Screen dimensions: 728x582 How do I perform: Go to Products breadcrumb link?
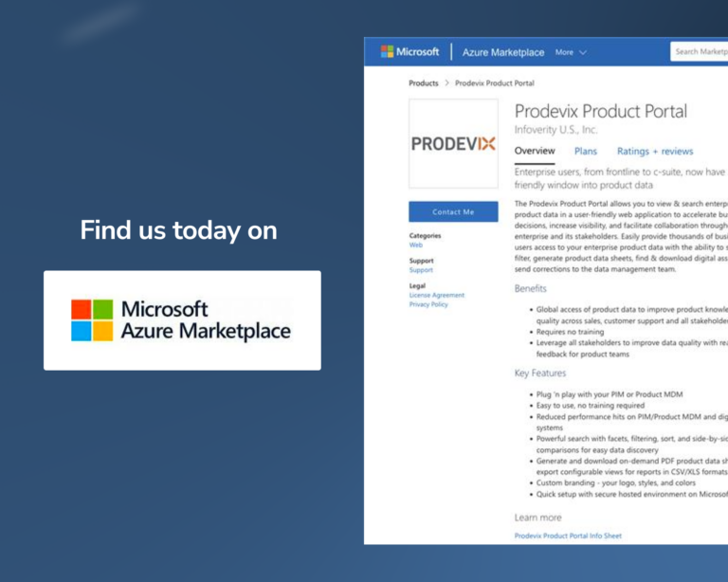(x=424, y=83)
